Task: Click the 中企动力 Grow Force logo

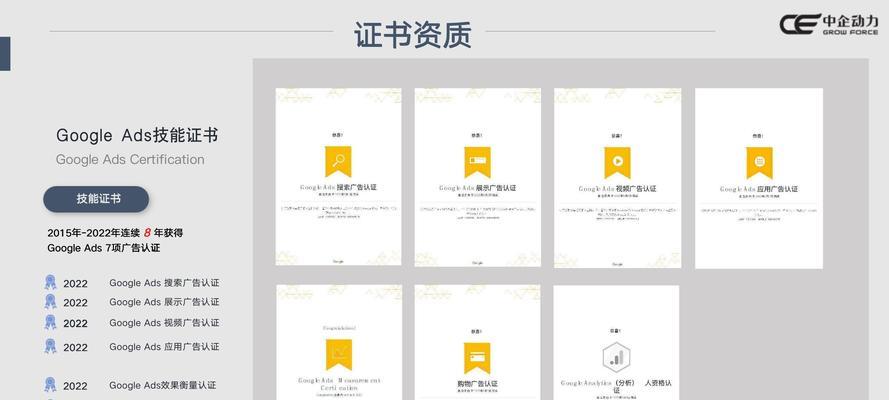Action: pyautogui.click(x=828, y=24)
